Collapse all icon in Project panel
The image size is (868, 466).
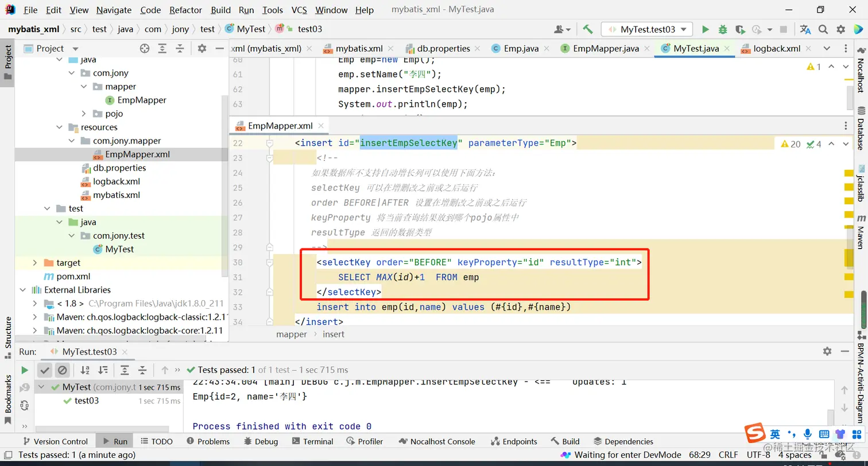pos(180,48)
